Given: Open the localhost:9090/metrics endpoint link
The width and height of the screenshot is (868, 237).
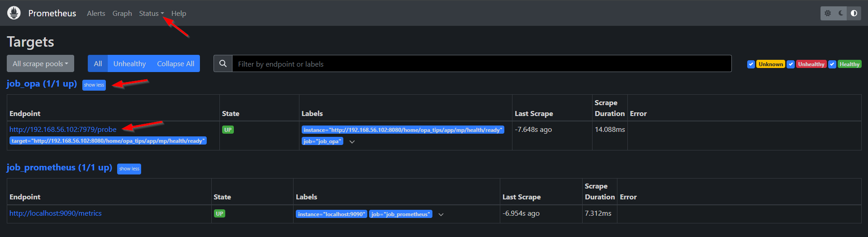Looking at the screenshot, I should click(55, 213).
